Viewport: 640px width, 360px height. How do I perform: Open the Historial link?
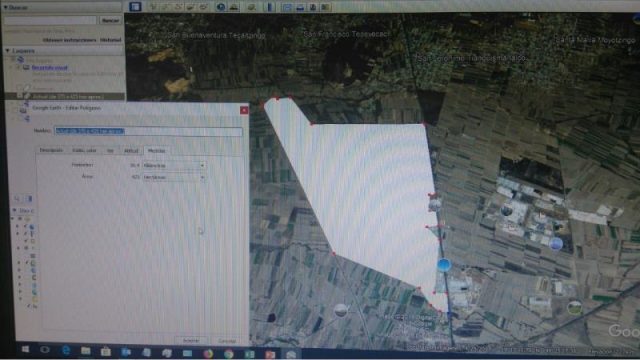tap(111, 40)
